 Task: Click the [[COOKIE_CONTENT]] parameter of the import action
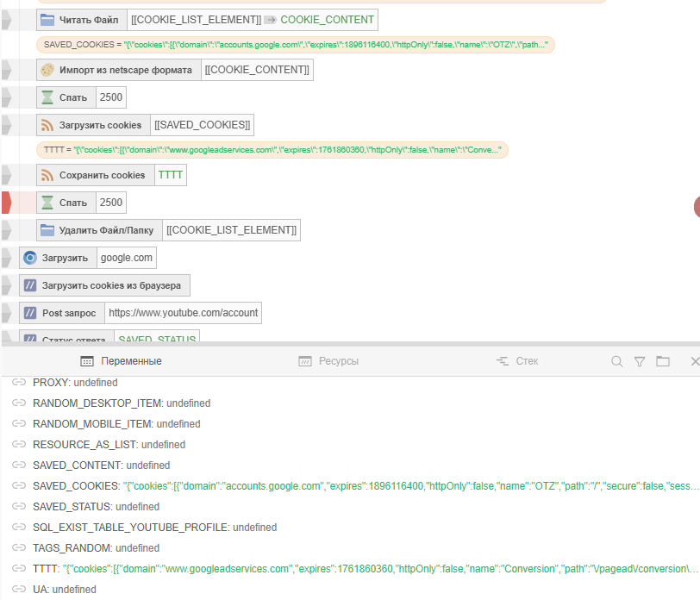257,70
